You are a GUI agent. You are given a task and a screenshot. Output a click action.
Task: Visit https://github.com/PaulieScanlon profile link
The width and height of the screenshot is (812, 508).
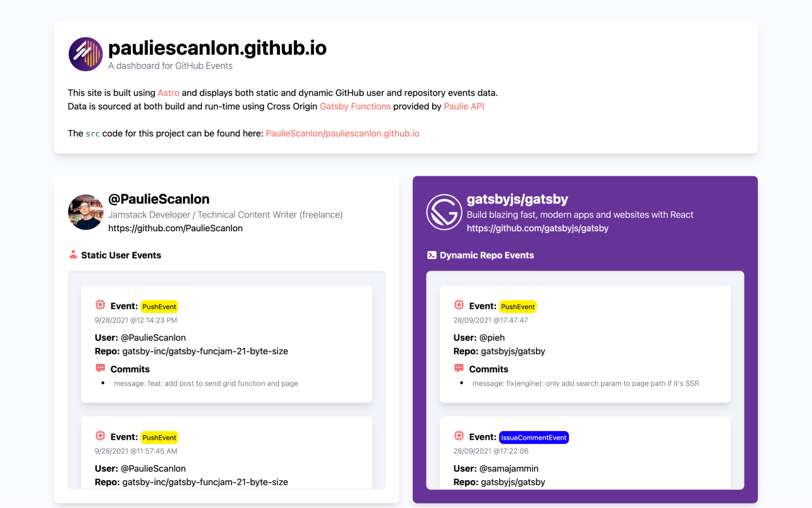(175, 228)
